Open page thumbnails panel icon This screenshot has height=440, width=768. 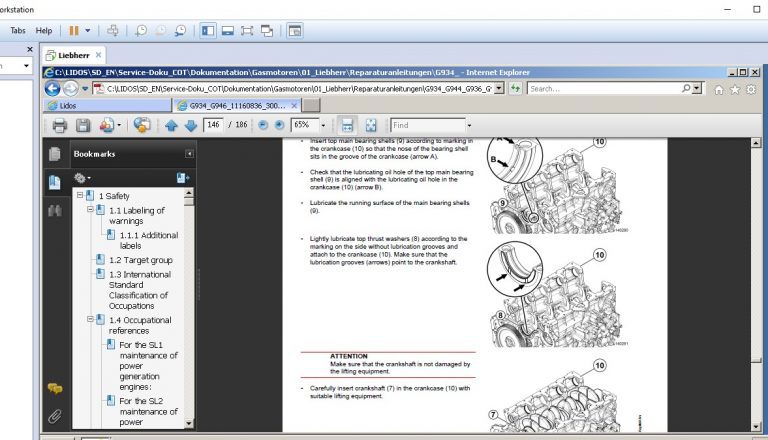pos(55,154)
